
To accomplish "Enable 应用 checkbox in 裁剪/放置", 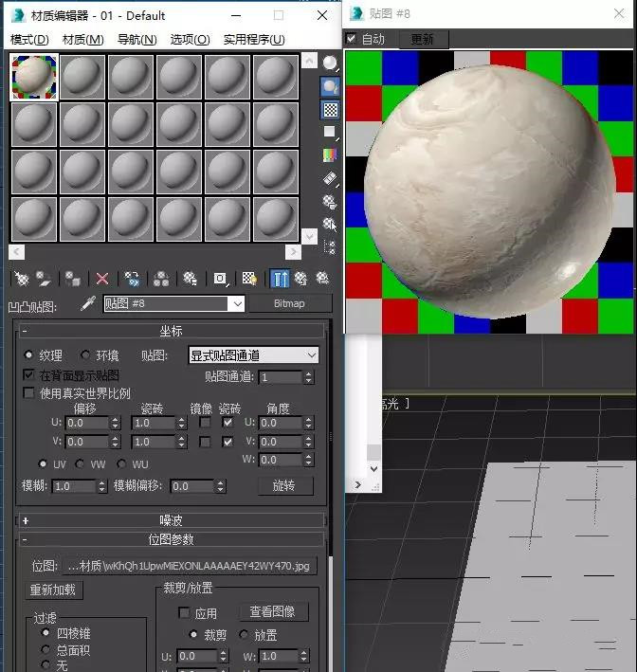I will click(x=184, y=613).
